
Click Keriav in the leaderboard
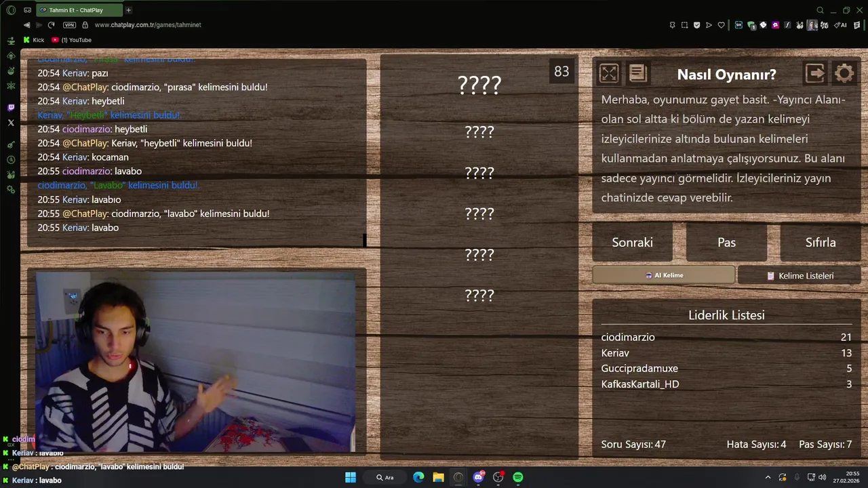[615, 352]
